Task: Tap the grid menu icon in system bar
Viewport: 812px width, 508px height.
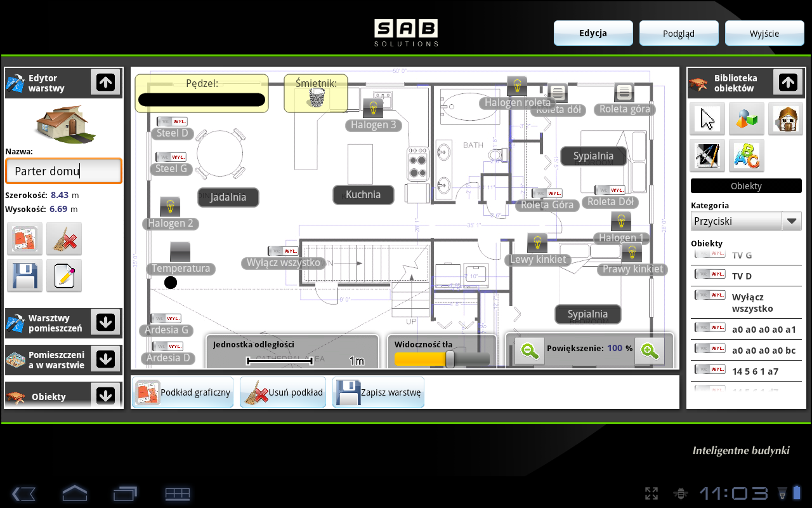Action: pyautogui.click(x=178, y=493)
